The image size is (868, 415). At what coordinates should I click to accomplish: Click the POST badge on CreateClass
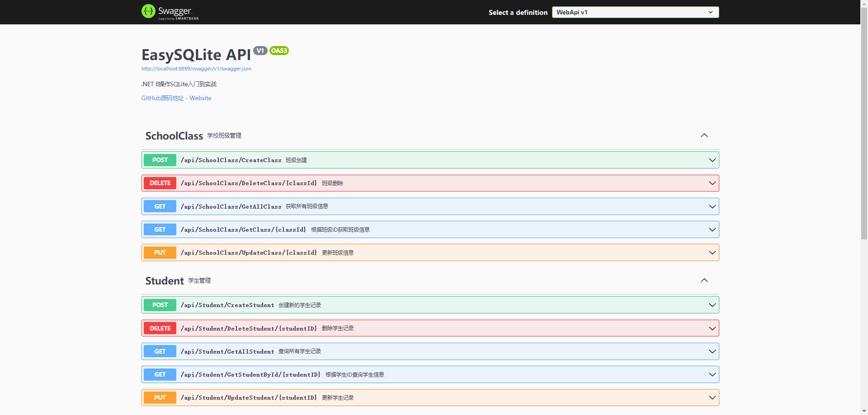pos(160,160)
